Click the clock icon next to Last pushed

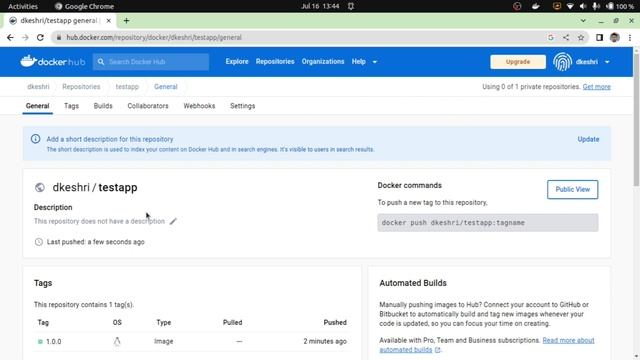click(x=39, y=242)
